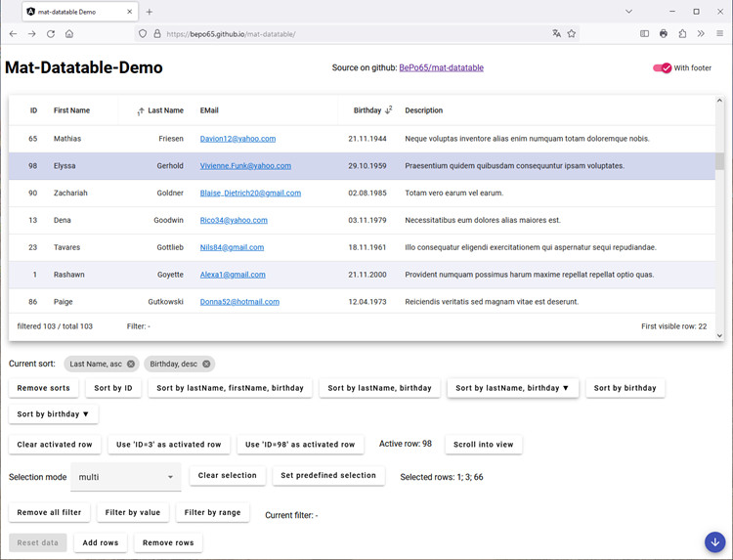Open the browser home page
This screenshot has width=733, height=560.
click(69, 33)
